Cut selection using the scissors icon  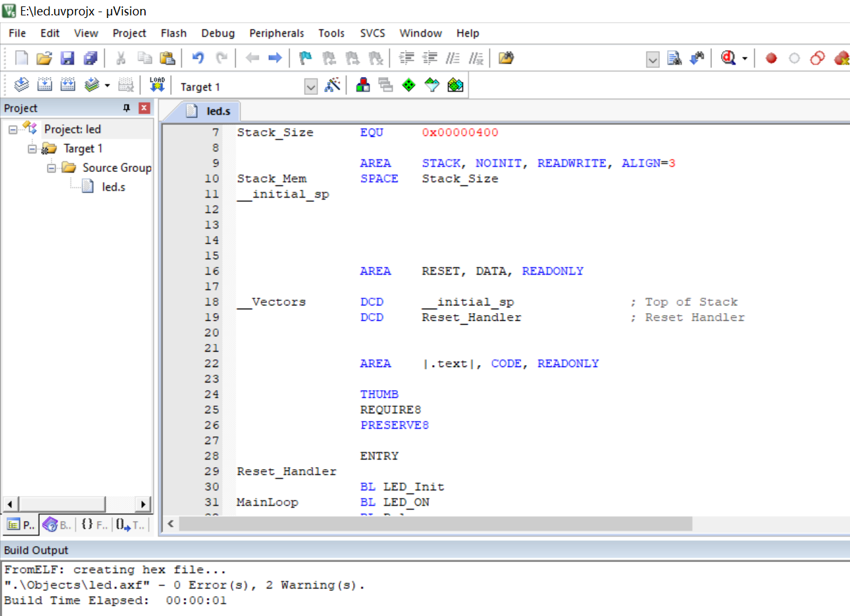tap(121, 58)
